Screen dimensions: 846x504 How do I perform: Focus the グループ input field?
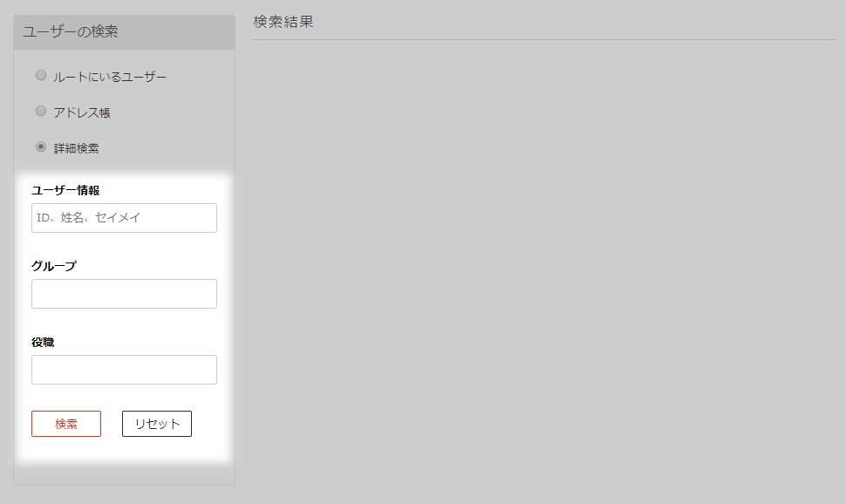[124, 294]
